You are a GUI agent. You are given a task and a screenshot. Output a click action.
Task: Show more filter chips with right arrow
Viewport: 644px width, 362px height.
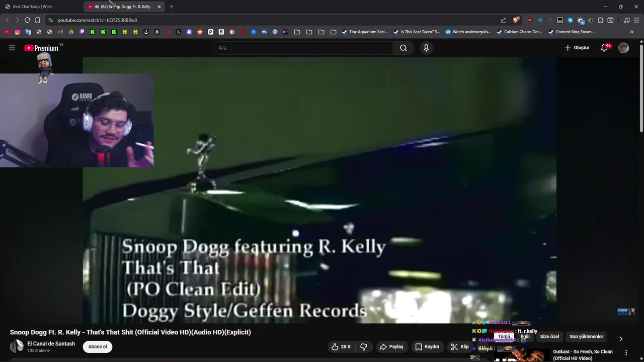[x=621, y=339]
